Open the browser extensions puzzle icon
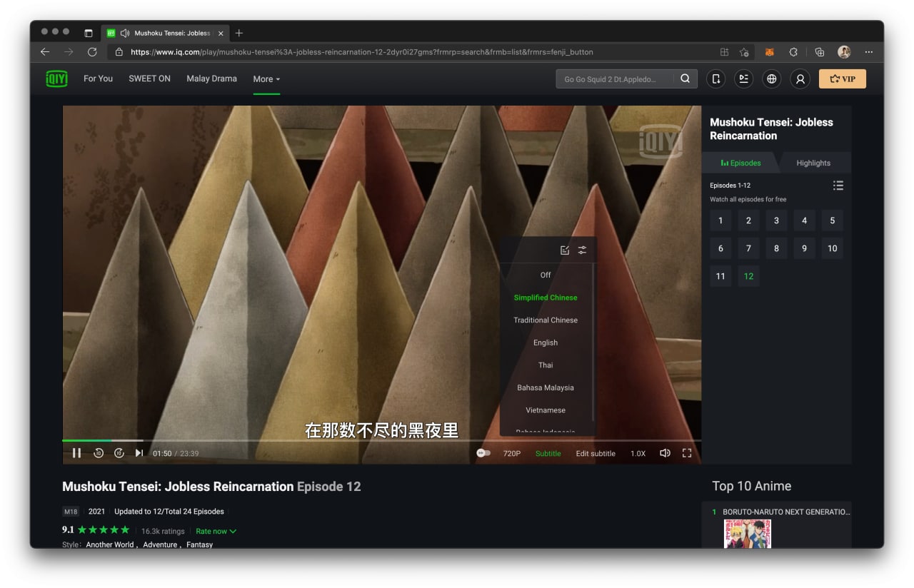This screenshot has height=588, width=914. pyautogui.click(x=793, y=52)
